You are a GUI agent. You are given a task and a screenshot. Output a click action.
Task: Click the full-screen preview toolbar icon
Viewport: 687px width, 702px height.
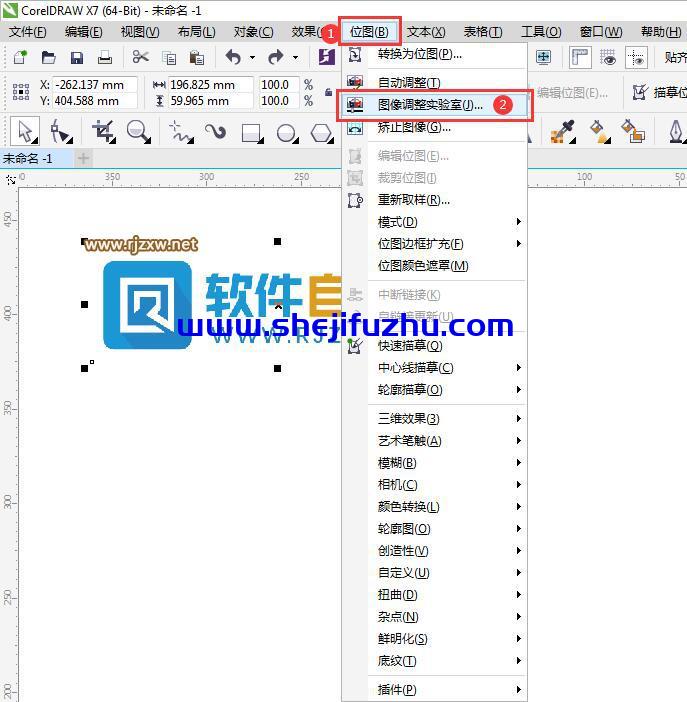543,57
